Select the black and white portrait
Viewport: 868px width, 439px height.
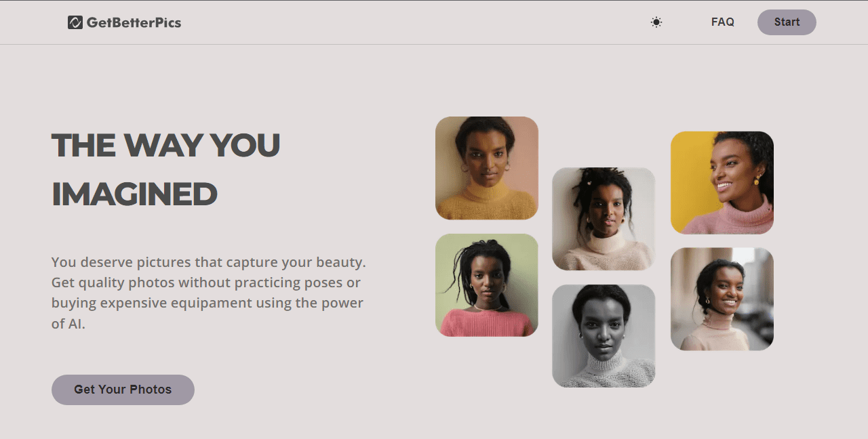click(604, 336)
